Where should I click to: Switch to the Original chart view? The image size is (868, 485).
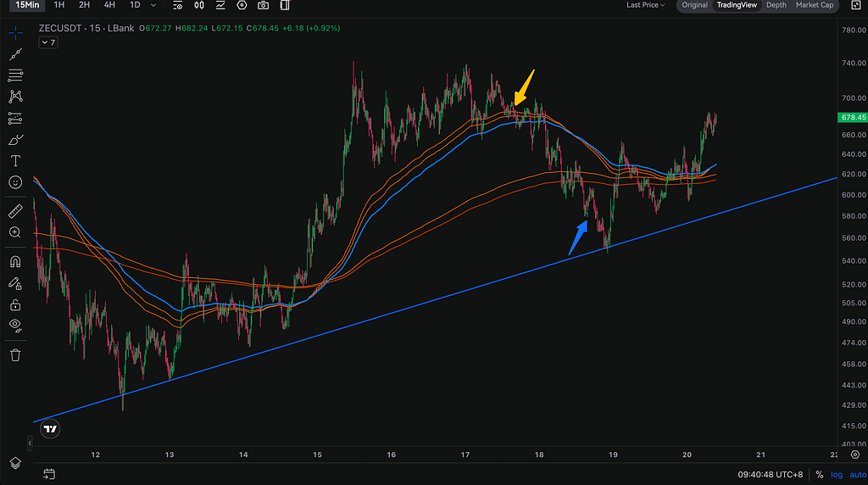tap(694, 5)
